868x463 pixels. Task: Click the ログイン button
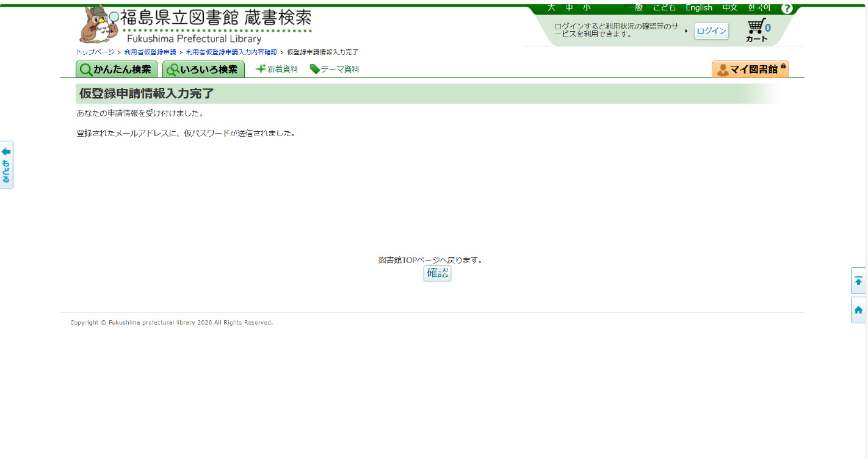[711, 31]
